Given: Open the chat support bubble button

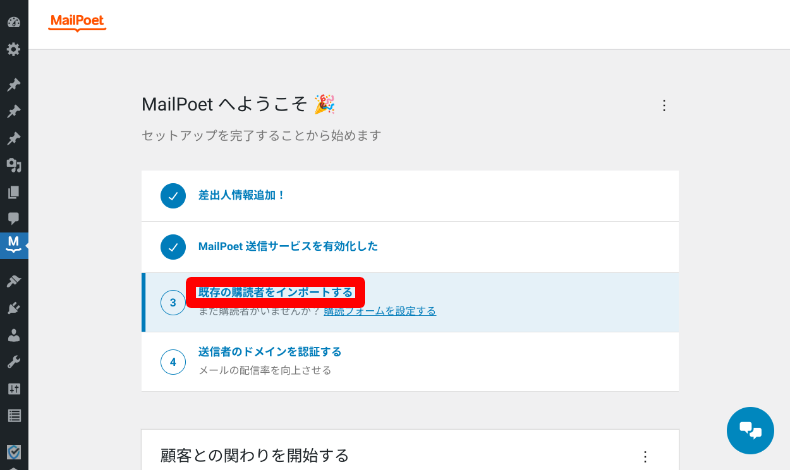Looking at the screenshot, I should [750, 431].
